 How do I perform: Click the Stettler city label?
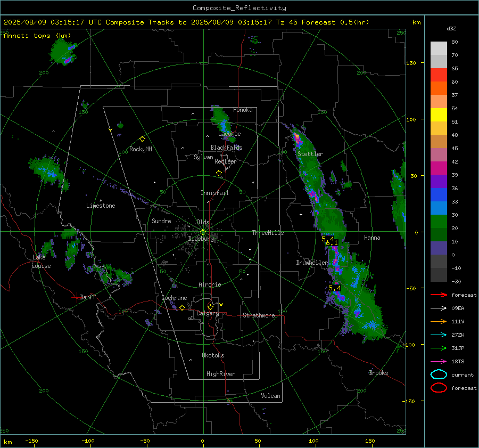pos(310,154)
